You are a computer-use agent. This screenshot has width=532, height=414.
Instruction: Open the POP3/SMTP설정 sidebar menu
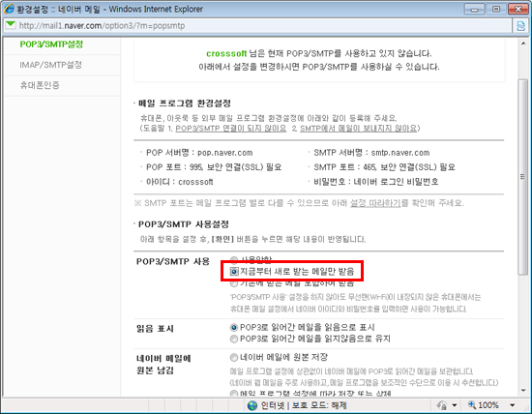pos(51,44)
